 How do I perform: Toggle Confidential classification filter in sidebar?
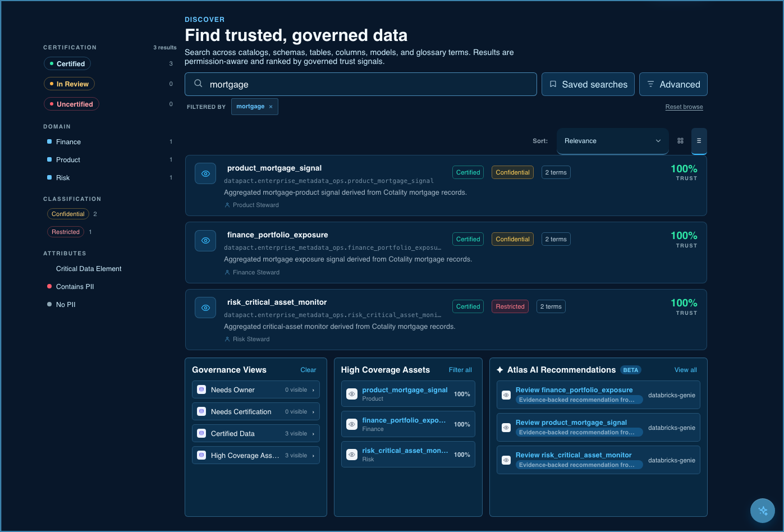click(x=68, y=214)
